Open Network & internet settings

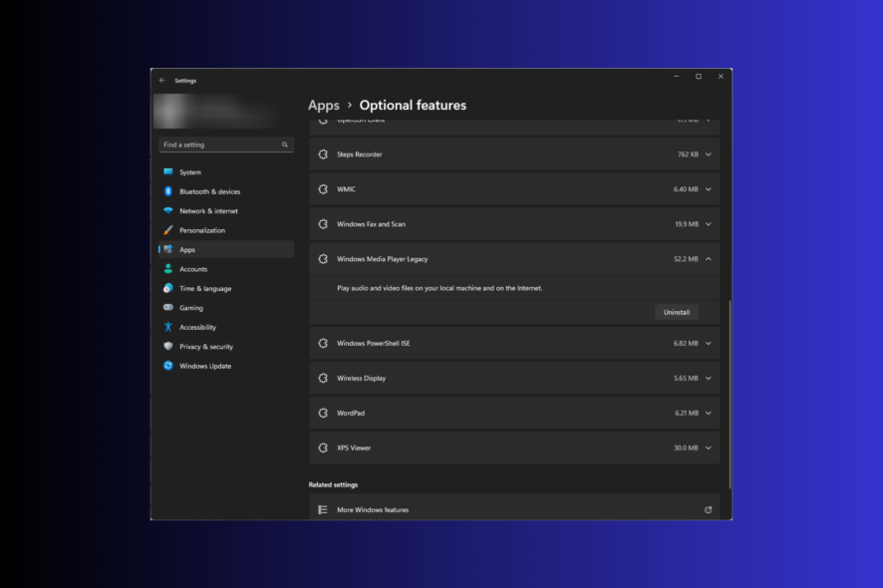click(226, 210)
